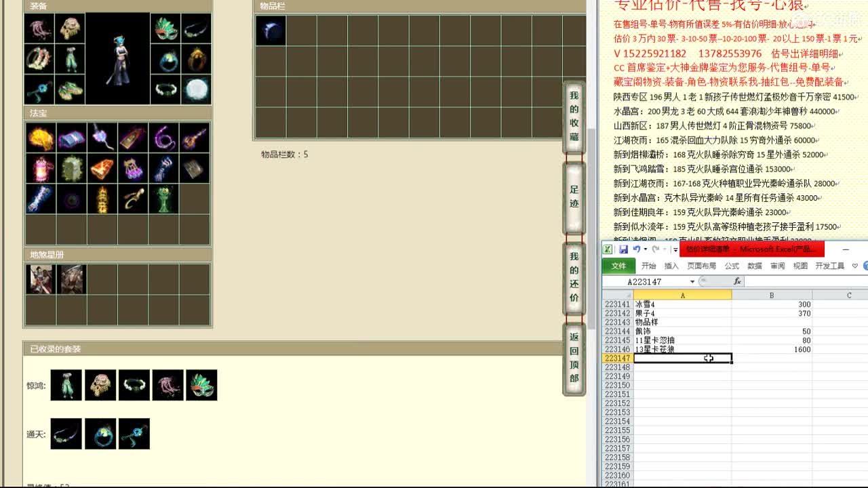Select the green goblet in 法宝

[163, 199]
